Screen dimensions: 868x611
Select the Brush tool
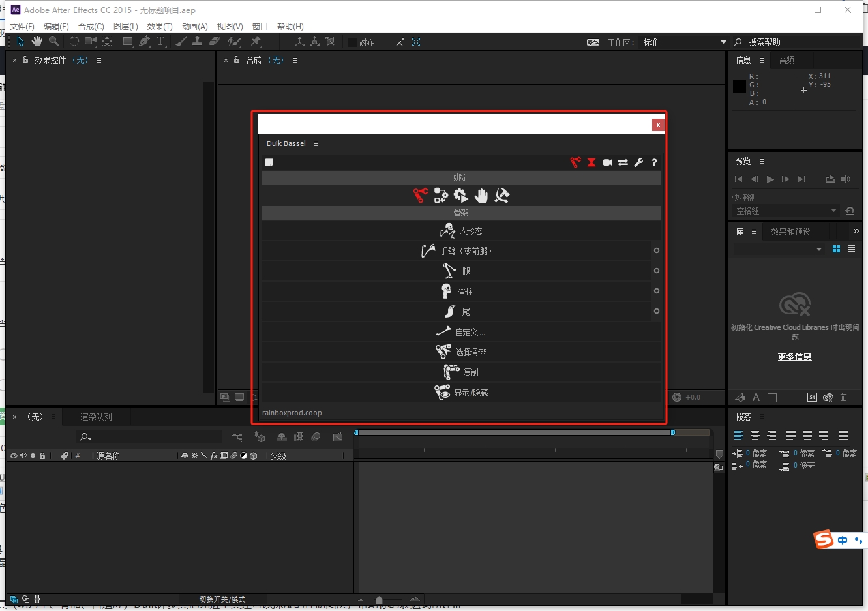(x=181, y=41)
